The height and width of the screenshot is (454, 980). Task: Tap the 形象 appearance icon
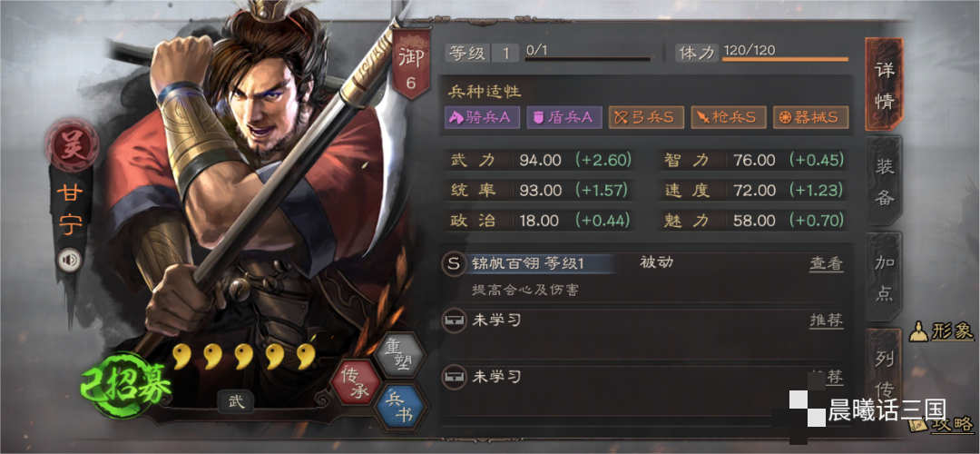941,331
